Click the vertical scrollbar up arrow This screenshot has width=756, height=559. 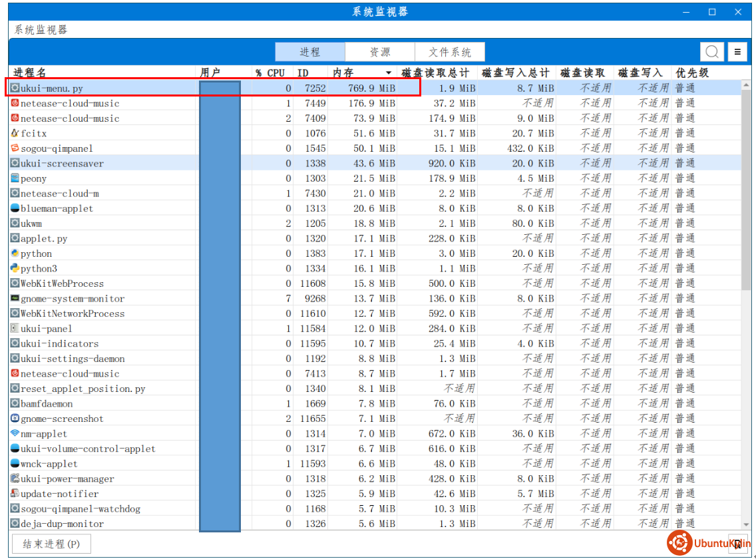[x=746, y=85]
